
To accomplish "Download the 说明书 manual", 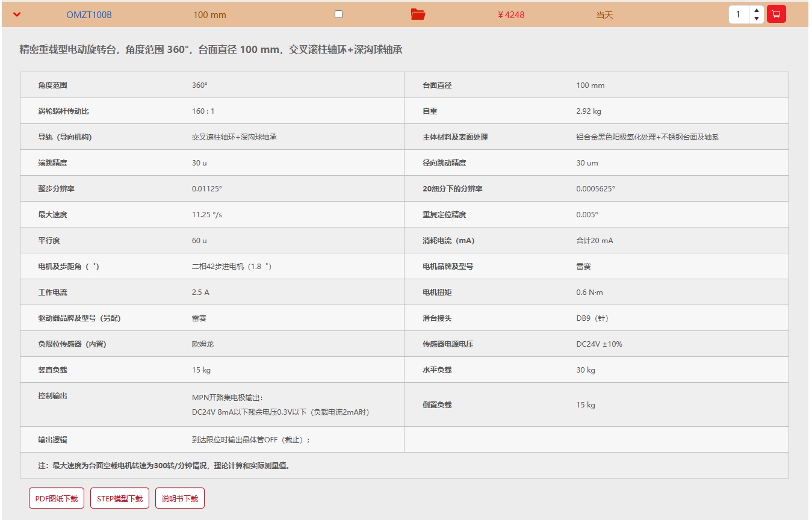I will (180, 498).
